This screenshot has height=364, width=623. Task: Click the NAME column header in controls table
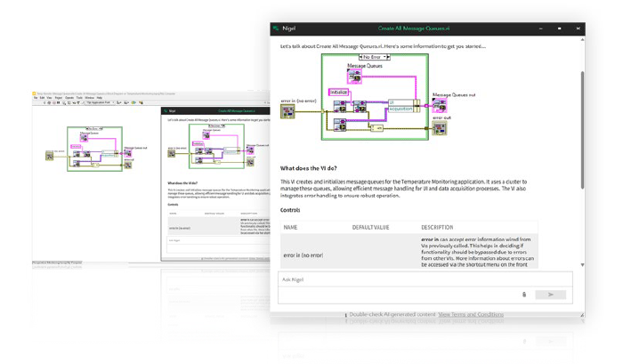290,227
